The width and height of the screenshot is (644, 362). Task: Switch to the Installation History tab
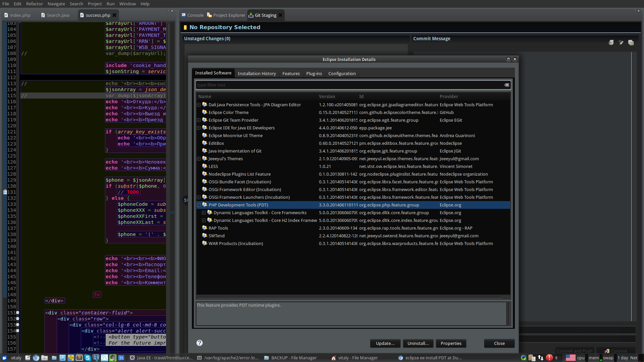[257, 73]
